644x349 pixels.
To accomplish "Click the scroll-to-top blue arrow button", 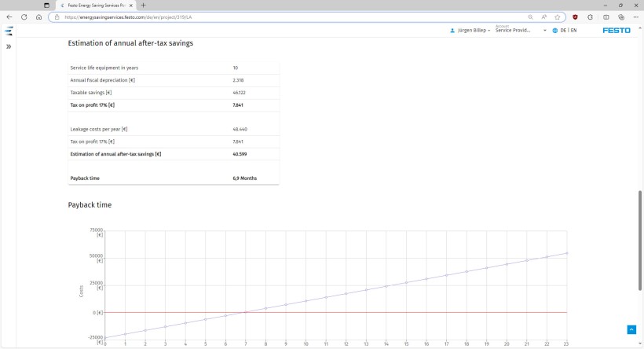I will 631,329.
